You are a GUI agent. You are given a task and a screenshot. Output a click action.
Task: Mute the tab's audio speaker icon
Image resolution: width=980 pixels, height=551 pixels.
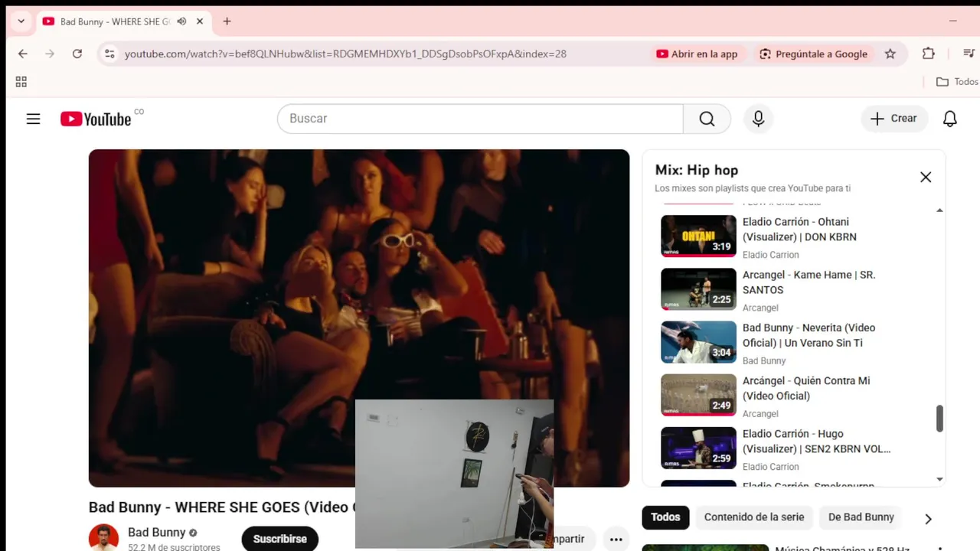pyautogui.click(x=181, y=21)
